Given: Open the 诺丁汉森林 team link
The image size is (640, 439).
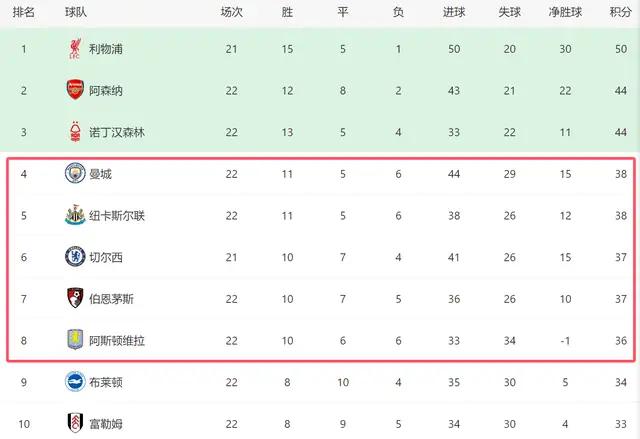Looking at the screenshot, I should (117, 132).
